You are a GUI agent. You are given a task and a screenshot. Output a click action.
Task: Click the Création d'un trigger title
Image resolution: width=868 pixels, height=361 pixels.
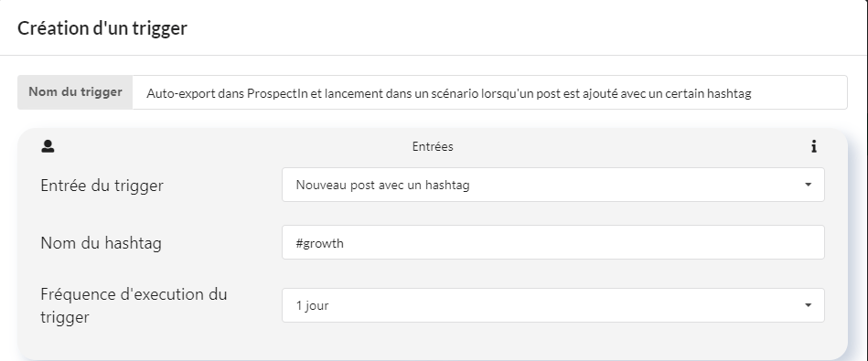(x=102, y=28)
